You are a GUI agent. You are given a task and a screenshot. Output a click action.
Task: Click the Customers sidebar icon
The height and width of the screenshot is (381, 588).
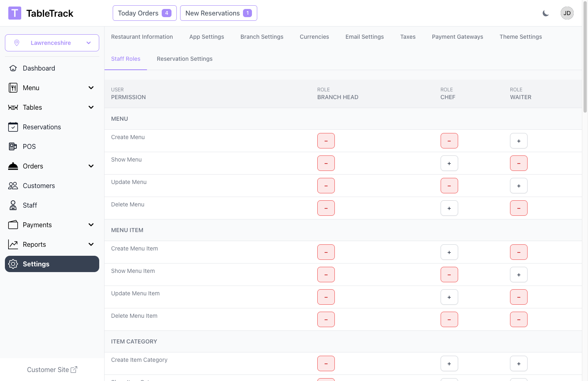[13, 186]
